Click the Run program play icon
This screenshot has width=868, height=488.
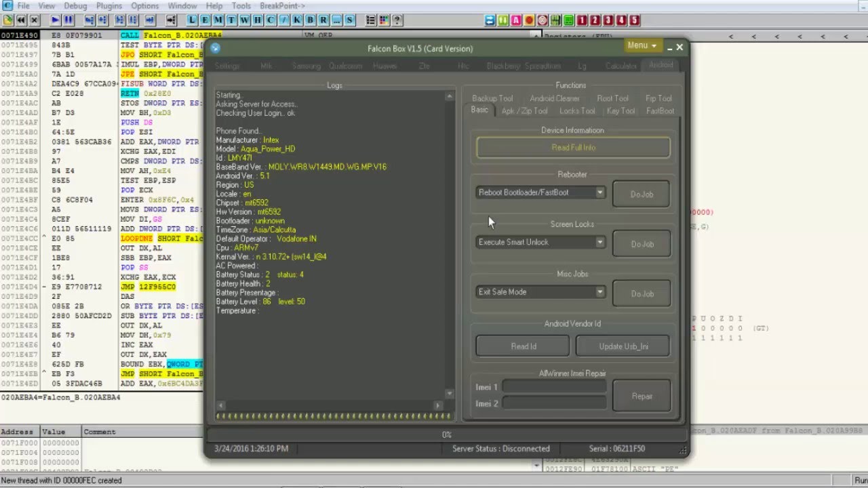tap(56, 20)
